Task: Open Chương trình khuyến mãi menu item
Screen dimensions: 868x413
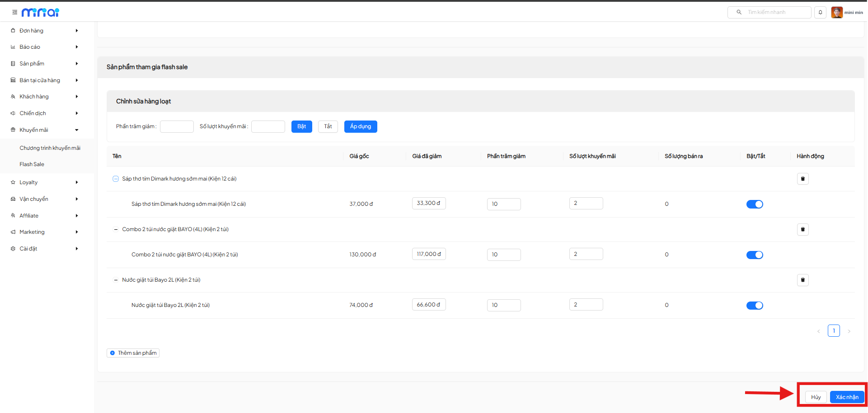Action: pos(50,148)
